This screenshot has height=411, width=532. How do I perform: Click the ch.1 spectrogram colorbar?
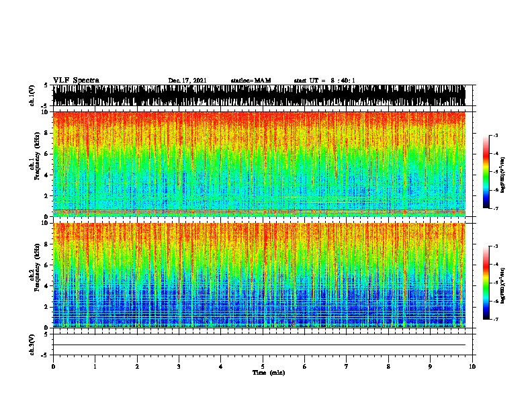[x=486, y=172]
